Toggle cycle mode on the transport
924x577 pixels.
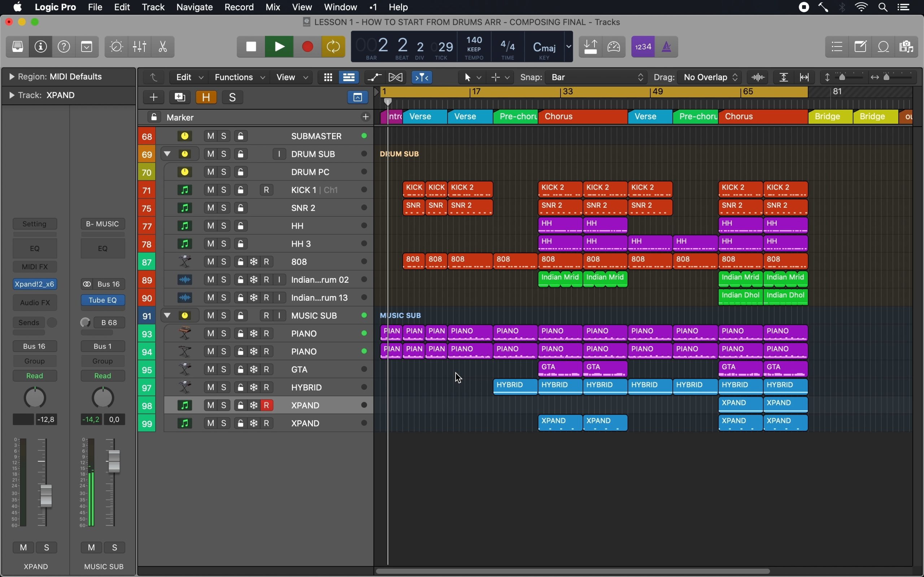coord(333,47)
